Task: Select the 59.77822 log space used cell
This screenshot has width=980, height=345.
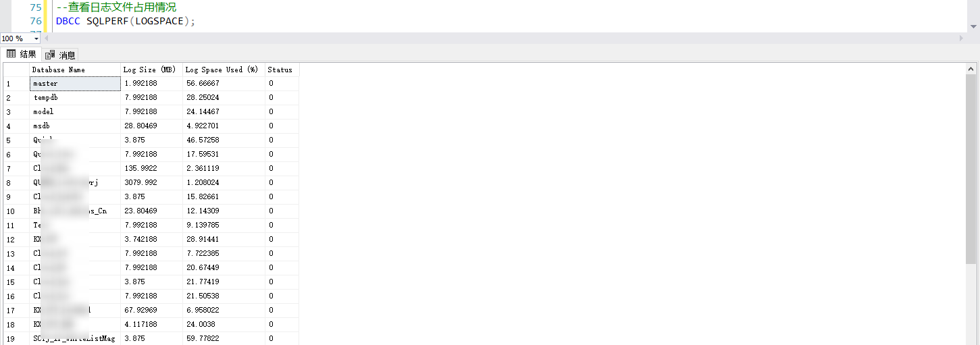Action: click(x=224, y=338)
